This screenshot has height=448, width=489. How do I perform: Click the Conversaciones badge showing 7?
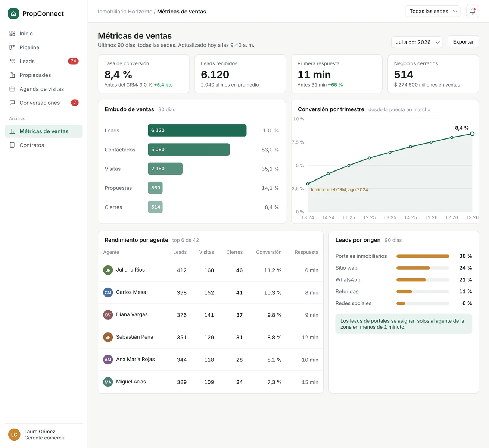pos(75,103)
